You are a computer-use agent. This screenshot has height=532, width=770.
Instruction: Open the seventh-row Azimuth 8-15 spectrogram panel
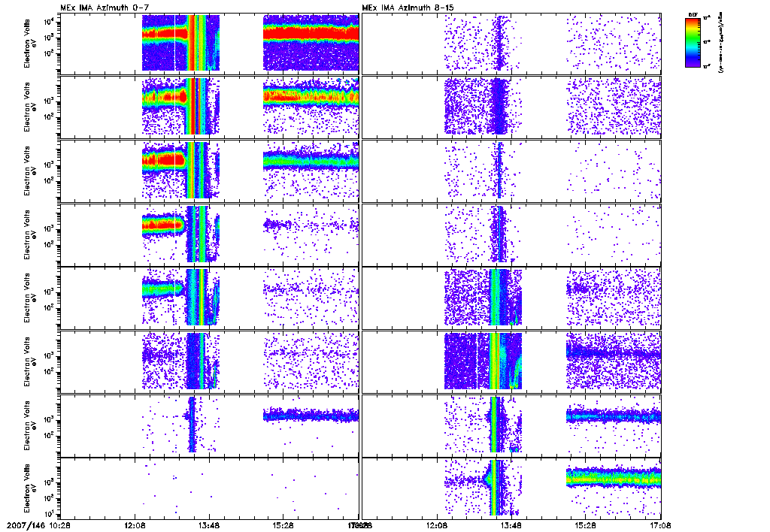[511, 425]
